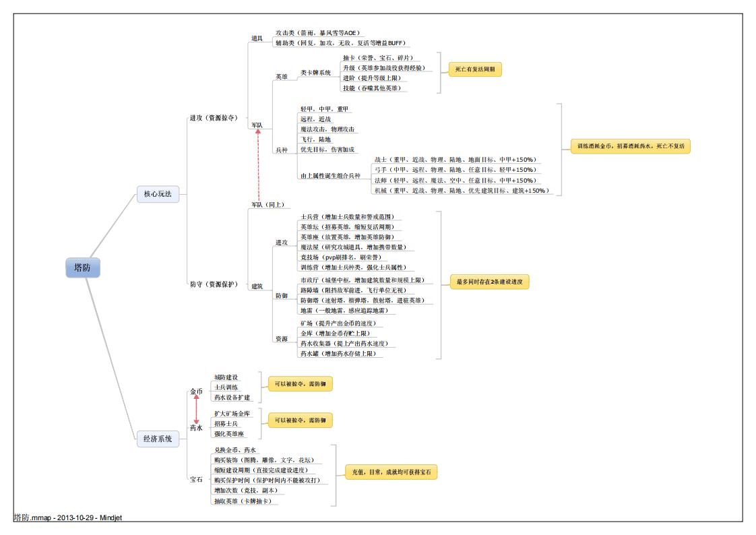Click the callout 充值，日常，成就均可获得宝石
Screen dimensions: 756x535
click(391, 473)
